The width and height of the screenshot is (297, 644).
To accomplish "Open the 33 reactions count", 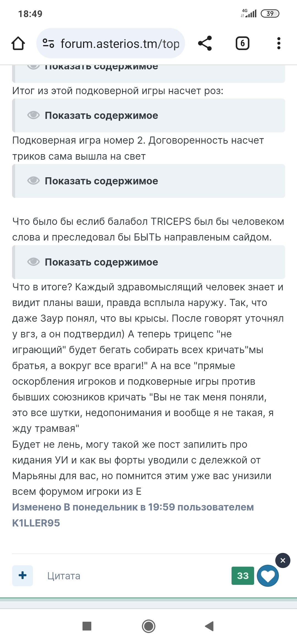I will click(x=243, y=575).
